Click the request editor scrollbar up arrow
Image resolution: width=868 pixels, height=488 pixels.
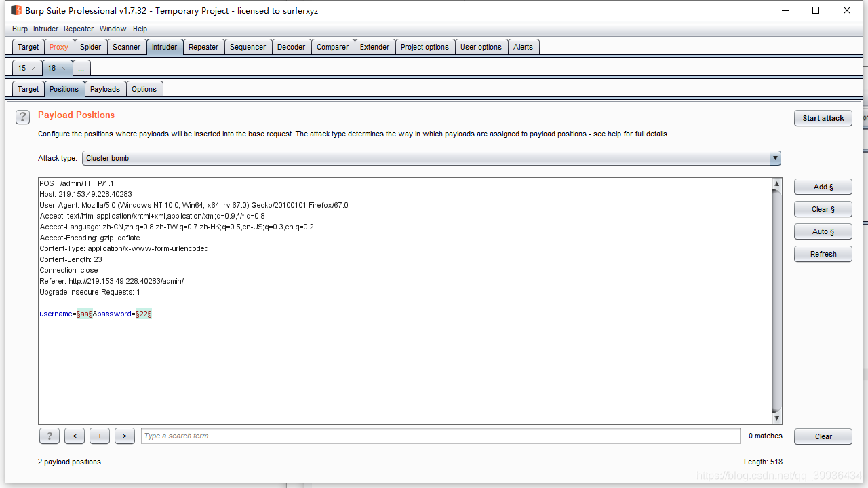click(x=777, y=184)
